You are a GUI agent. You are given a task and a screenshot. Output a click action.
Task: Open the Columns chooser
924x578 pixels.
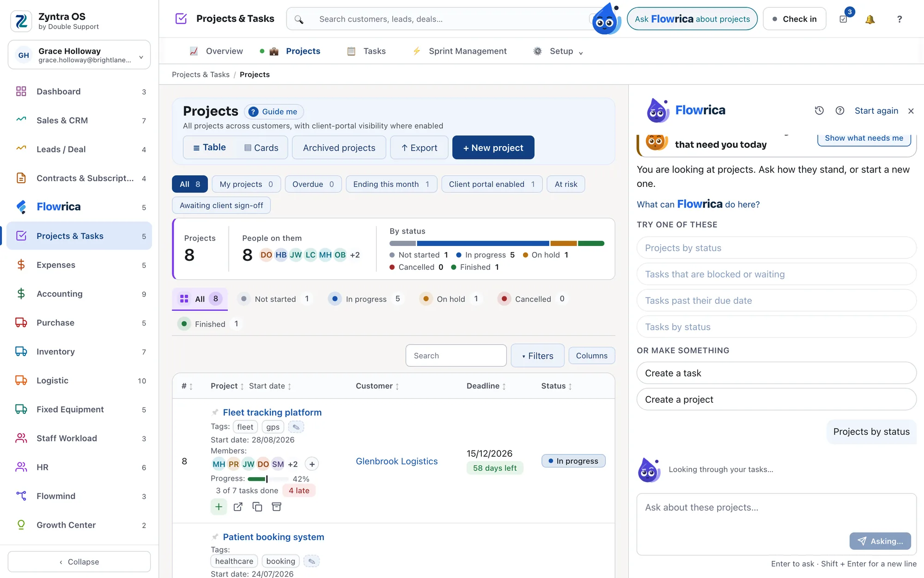click(592, 356)
